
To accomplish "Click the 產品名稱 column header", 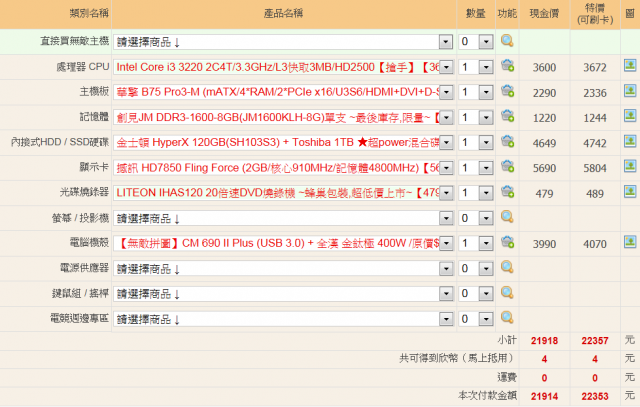I will coord(283,13).
